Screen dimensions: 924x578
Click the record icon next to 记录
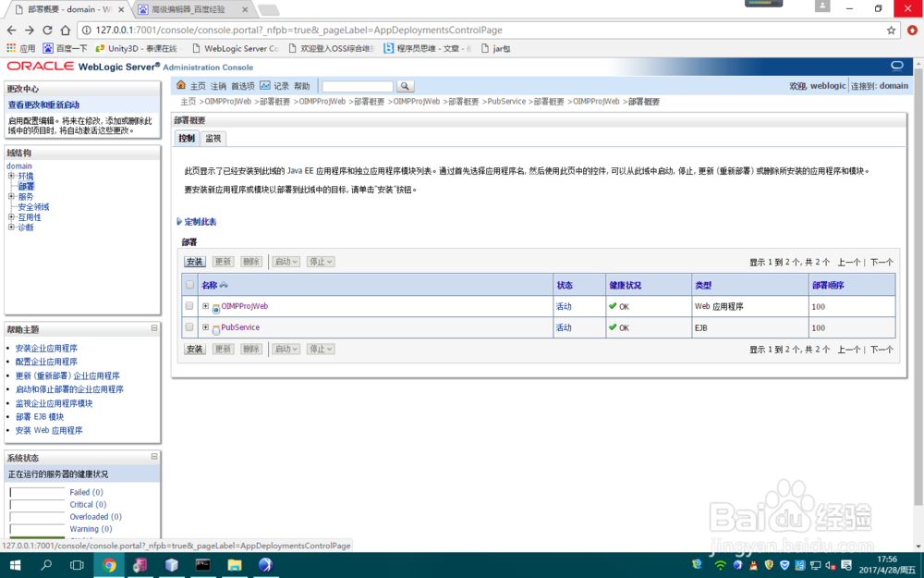tap(265, 85)
